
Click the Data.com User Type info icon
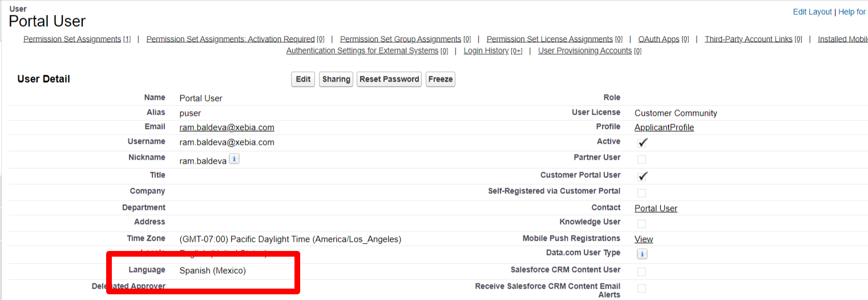tap(642, 254)
